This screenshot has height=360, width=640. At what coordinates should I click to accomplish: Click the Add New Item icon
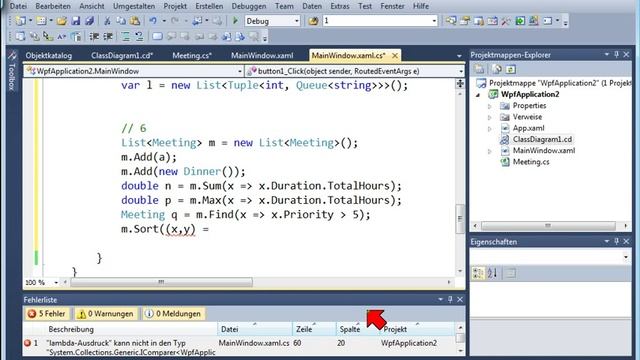[41, 21]
